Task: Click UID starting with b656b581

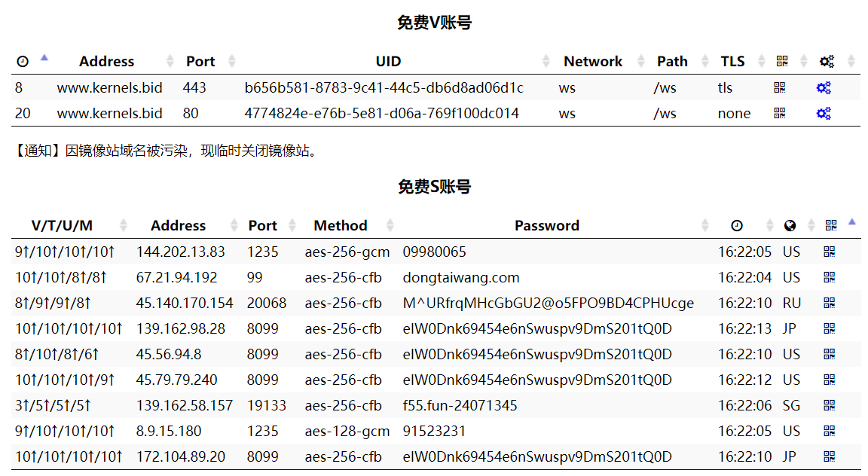Action: [384, 88]
